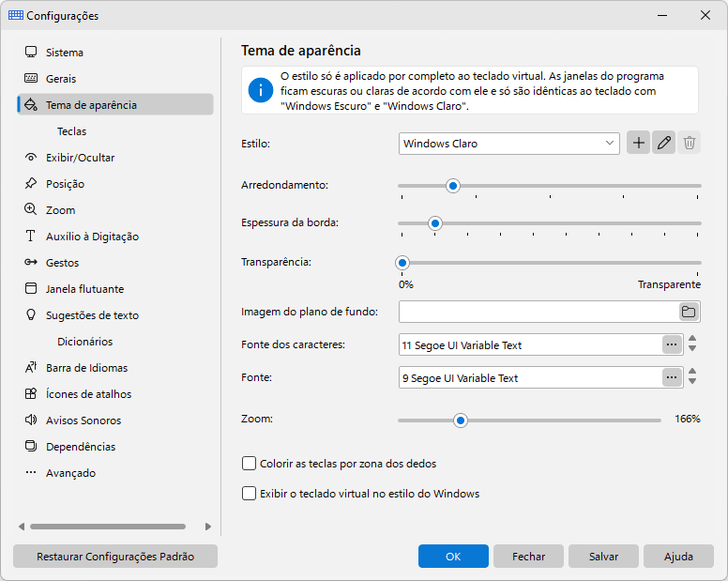Click the Dependências stack icon
728x581 pixels.
tap(31, 447)
